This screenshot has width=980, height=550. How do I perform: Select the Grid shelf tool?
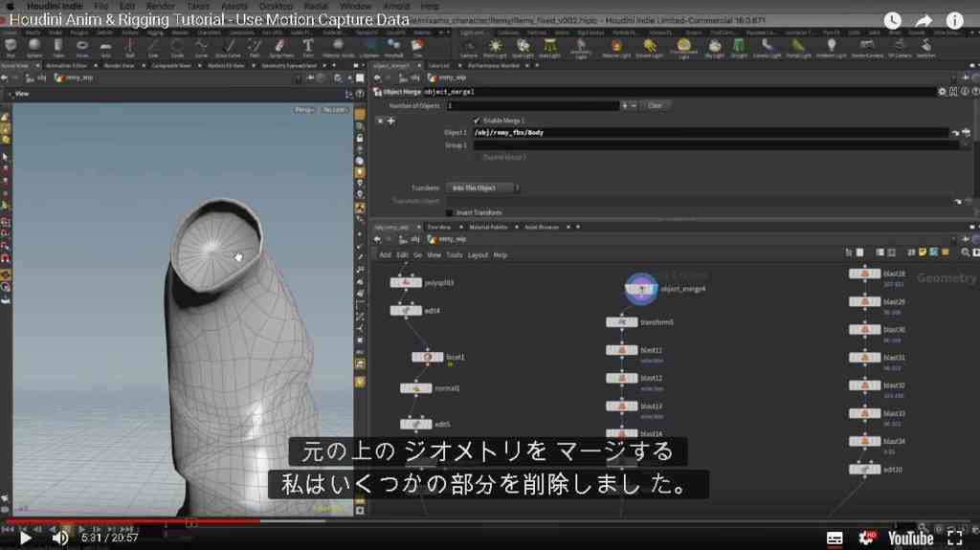tap(105, 47)
